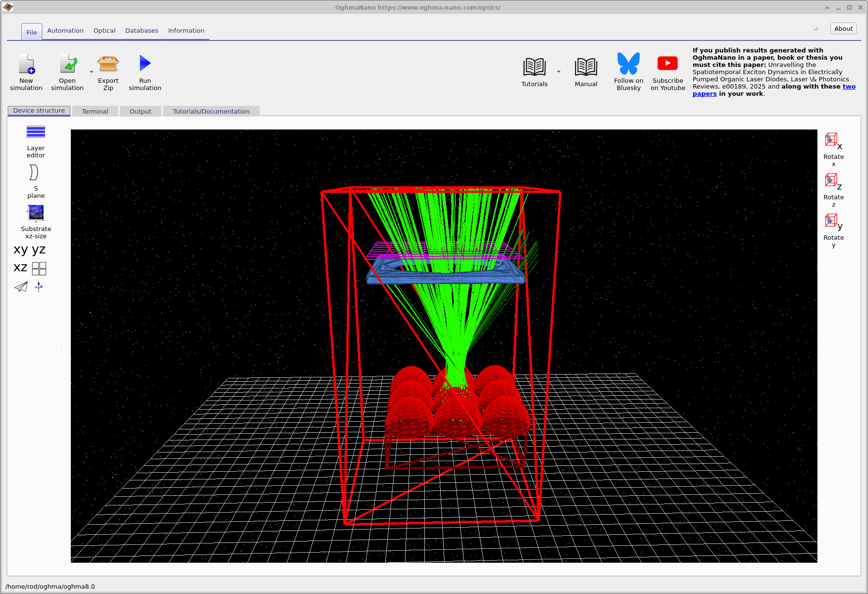Enable the four-pane grid view
The height and width of the screenshot is (594, 868).
(x=39, y=269)
